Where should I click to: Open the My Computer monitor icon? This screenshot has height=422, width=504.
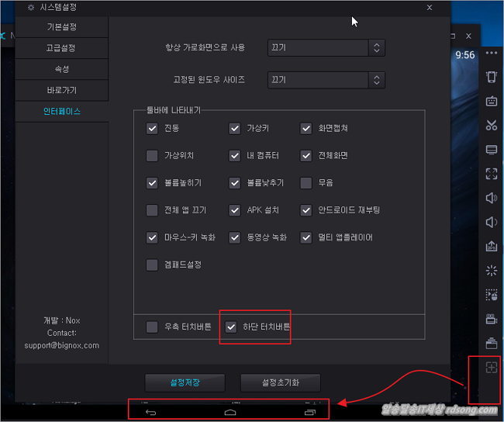click(x=491, y=150)
